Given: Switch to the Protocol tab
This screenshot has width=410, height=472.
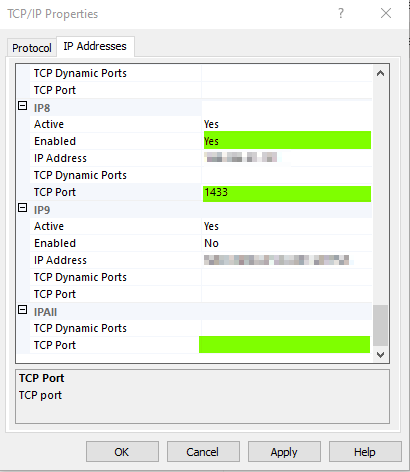Looking at the screenshot, I should pos(32,48).
